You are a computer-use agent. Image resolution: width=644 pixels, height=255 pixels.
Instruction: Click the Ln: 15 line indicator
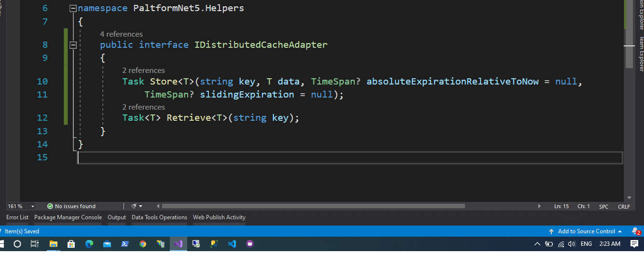coord(562,206)
